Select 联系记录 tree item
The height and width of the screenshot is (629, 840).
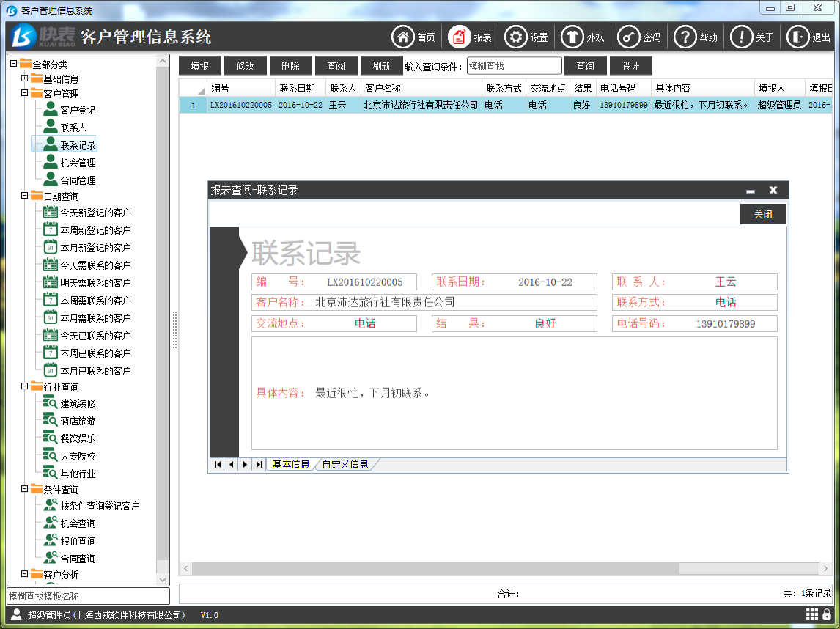pyautogui.click(x=78, y=145)
